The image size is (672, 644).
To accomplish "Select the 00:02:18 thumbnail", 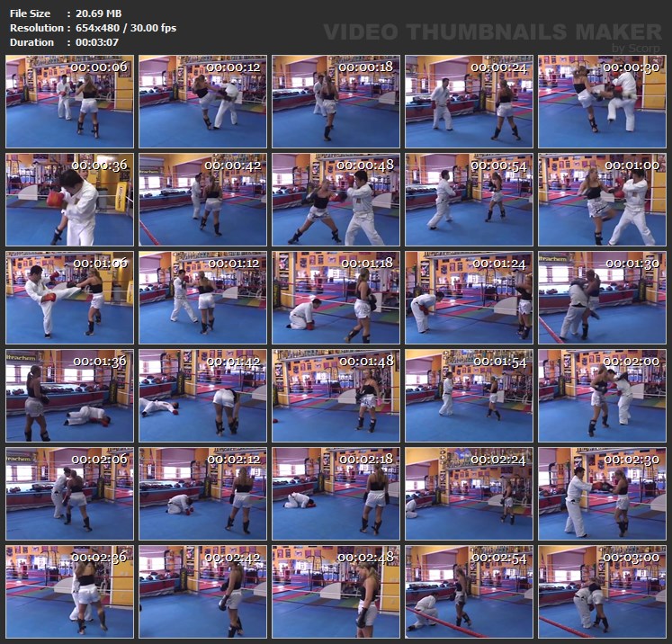I will tap(336, 494).
